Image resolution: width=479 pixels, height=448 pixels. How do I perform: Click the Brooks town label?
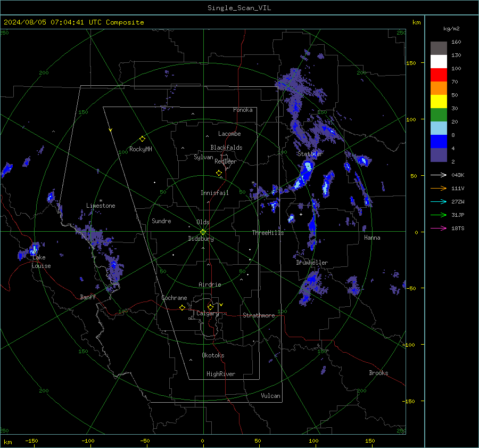378,373
